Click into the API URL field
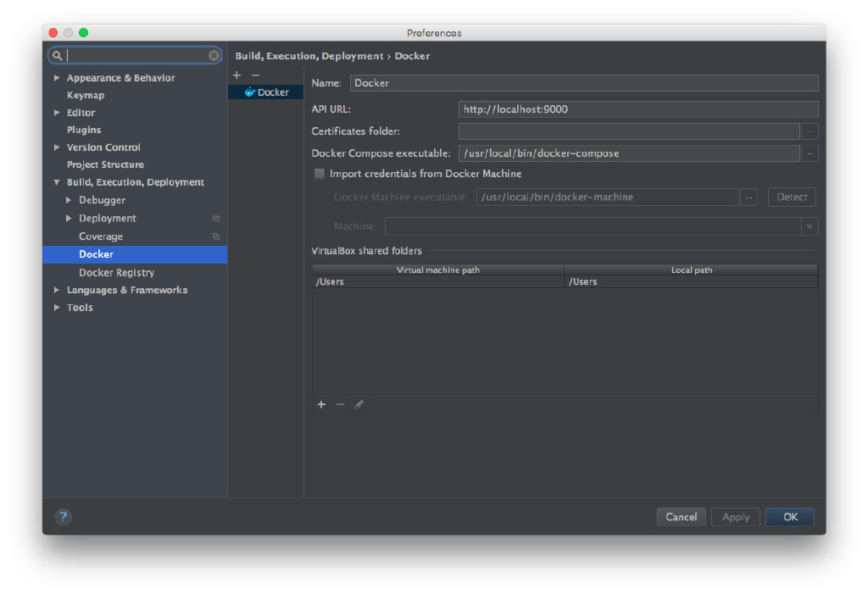 637,109
